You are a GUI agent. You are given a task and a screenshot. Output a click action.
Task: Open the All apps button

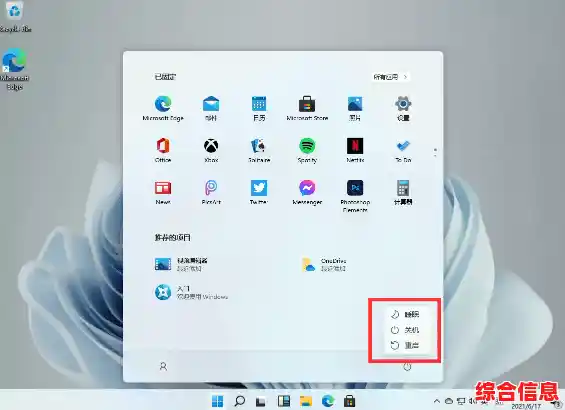point(390,77)
